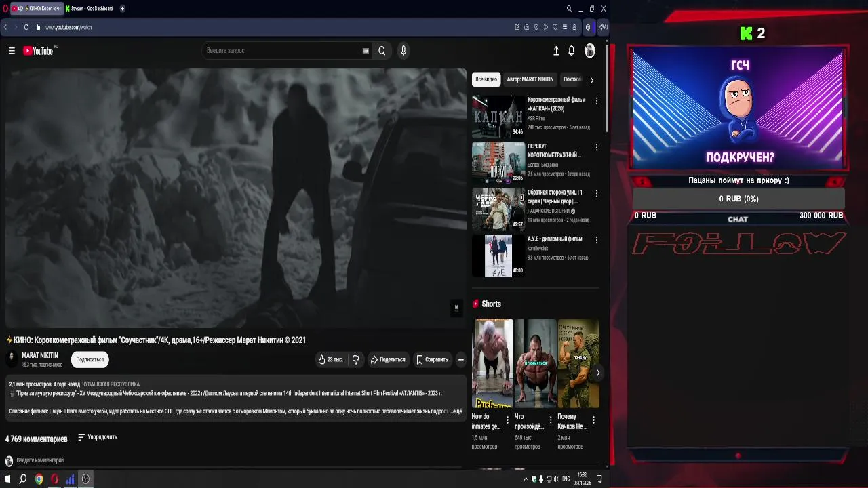Viewport: 868px width, 488px height.
Task: Open options menu for ПЕРЕКУП video
Action: pos(597,147)
